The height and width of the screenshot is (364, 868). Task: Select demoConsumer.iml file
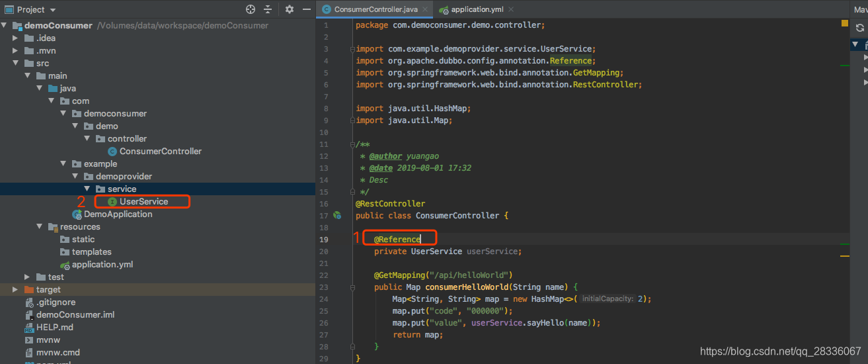(75, 315)
